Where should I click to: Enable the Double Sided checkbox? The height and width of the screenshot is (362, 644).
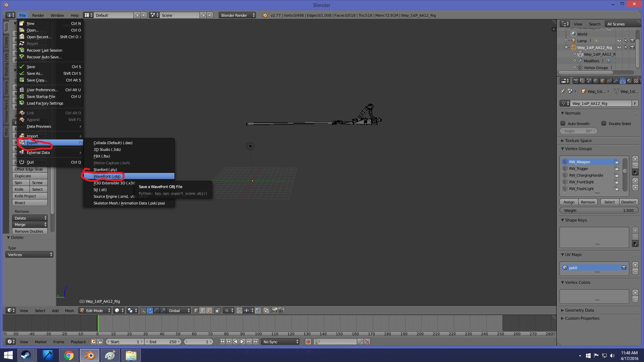604,124
